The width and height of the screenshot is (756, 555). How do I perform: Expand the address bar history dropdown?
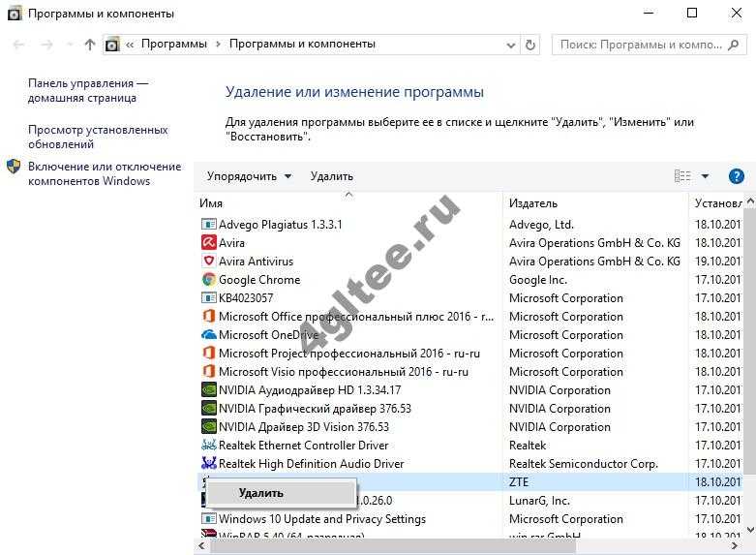click(x=510, y=45)
